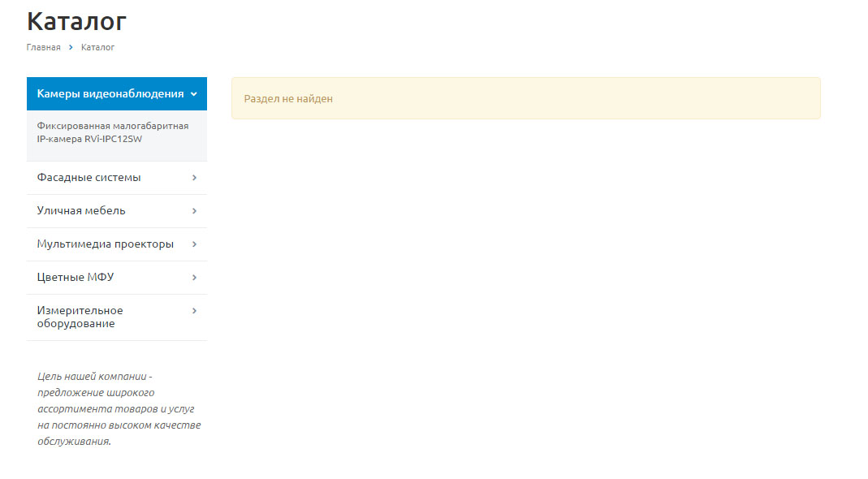868x479 pixels.
Task: Click the blue breadcrumb separator arrow
Action: click(71, 48)
